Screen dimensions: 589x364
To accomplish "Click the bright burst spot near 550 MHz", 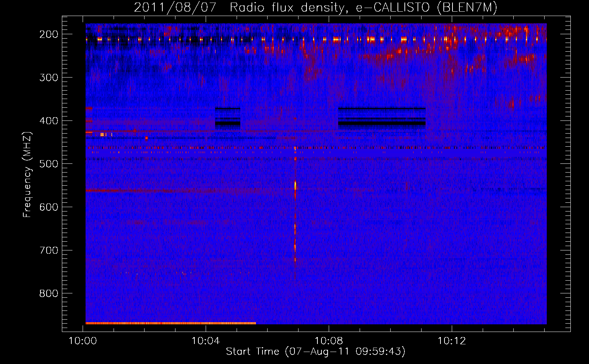I will point(295,185).
